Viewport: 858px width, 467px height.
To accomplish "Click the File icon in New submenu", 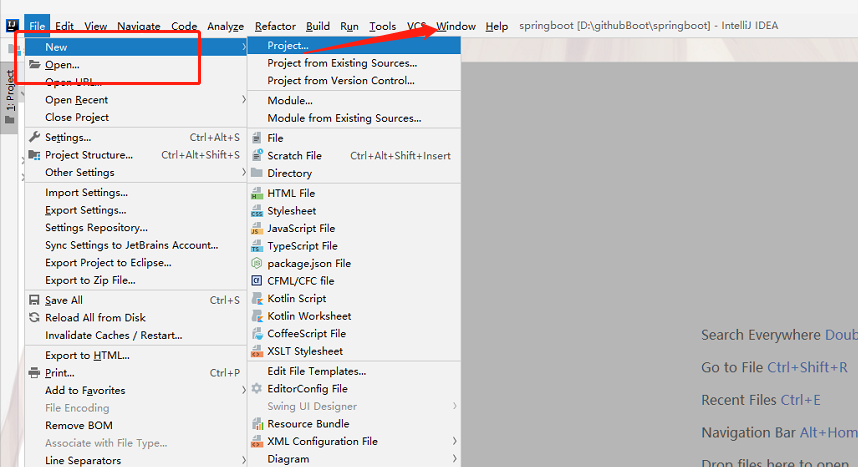I will (x=257, y=138).
